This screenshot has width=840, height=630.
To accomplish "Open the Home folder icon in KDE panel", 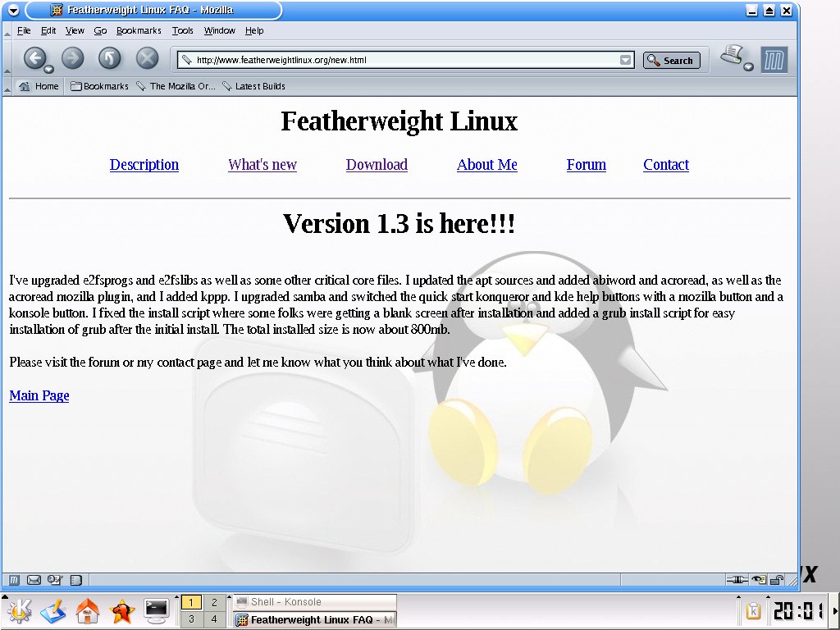I will (87, 610).
